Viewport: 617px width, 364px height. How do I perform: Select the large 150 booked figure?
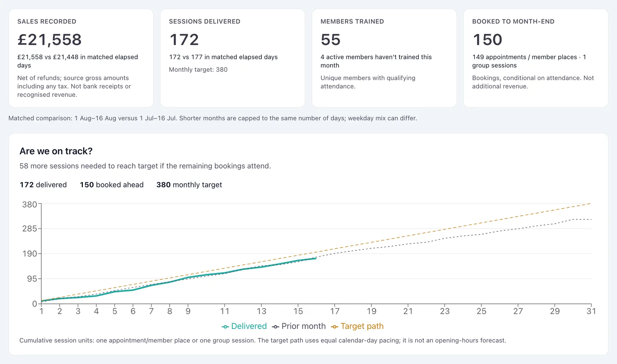pos(487,40)
